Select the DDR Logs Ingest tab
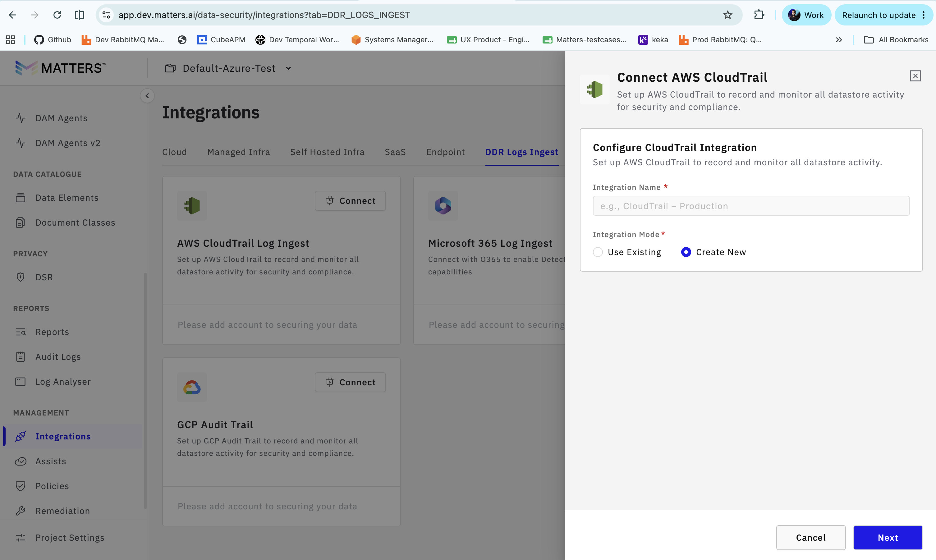 tap(521, 152)
